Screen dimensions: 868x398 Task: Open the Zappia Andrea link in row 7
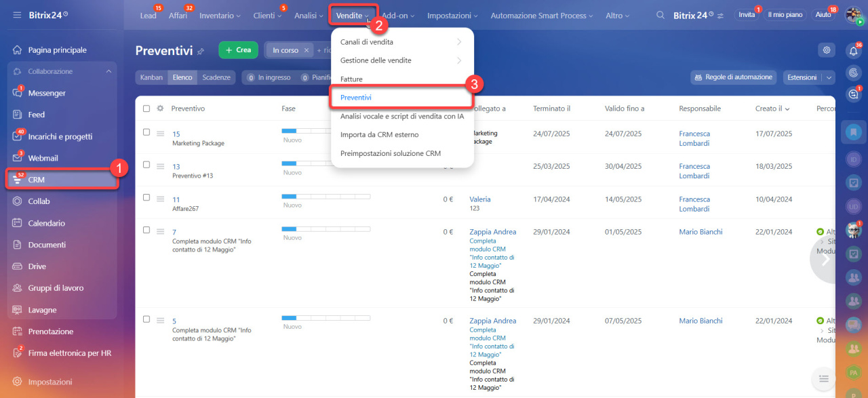[x=493, y=232]
